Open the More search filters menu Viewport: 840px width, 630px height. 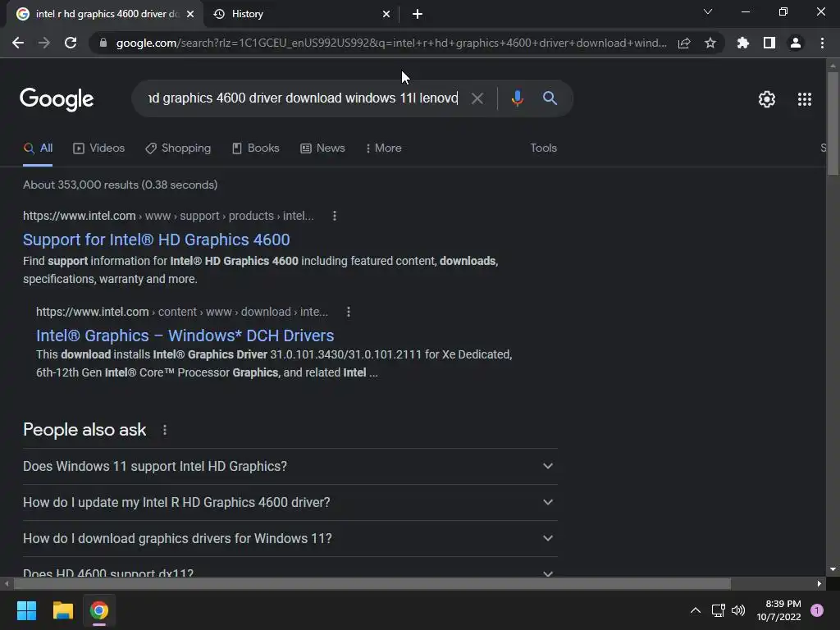384,148
